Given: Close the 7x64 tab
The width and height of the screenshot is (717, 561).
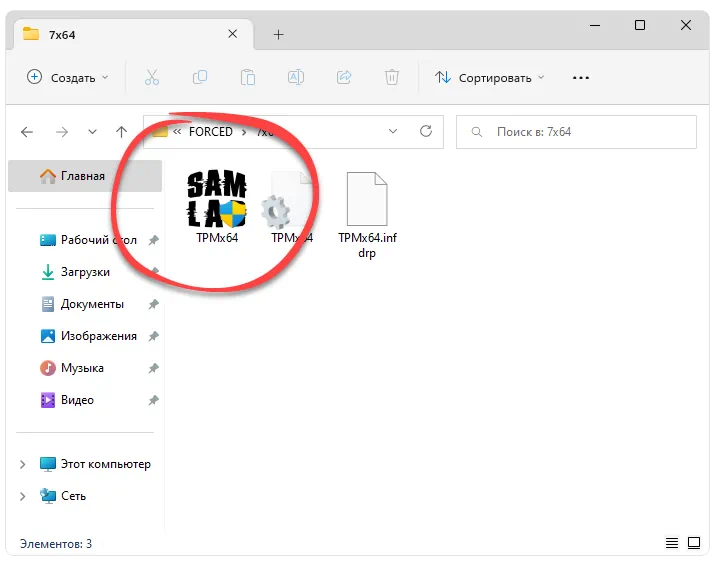Looking at the screenshot, I should (232, 34).
